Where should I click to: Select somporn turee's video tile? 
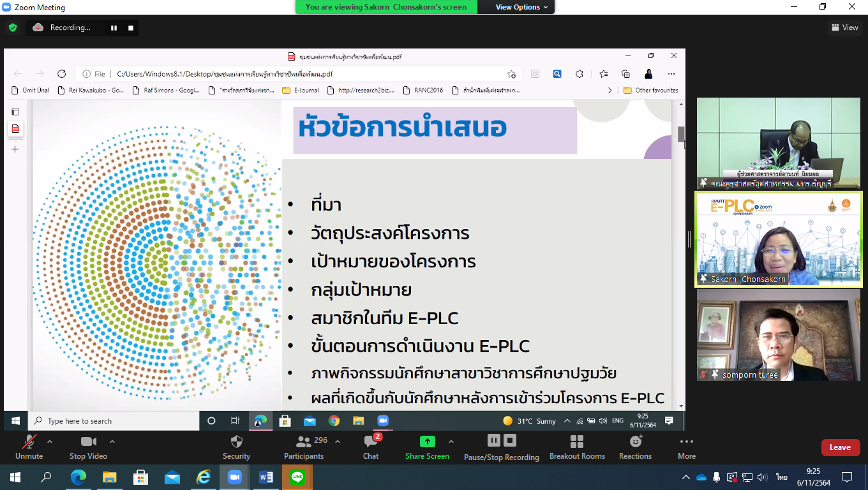(779, 335)
